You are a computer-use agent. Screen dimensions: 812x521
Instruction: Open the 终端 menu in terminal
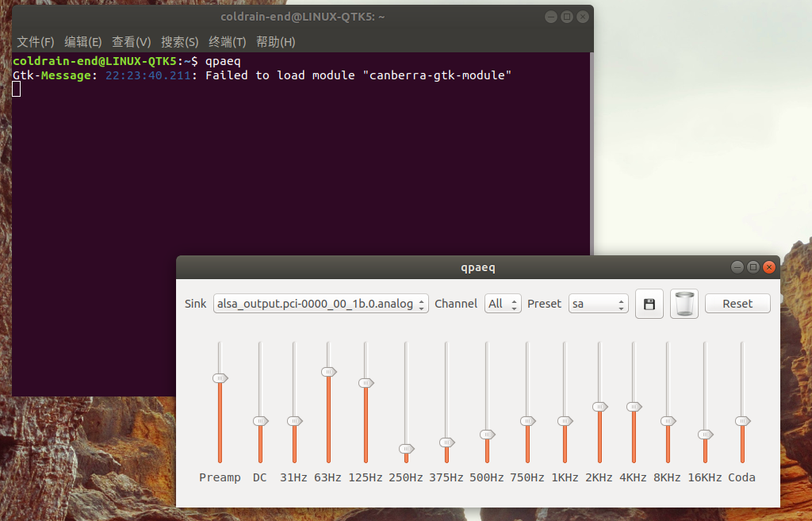pos(227,41)
